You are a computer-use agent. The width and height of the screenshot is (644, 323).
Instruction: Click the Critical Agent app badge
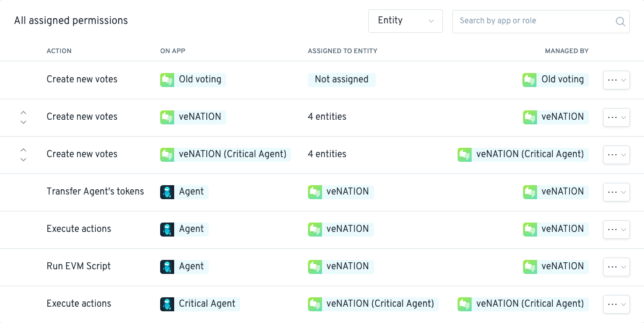tap(200, 304)
